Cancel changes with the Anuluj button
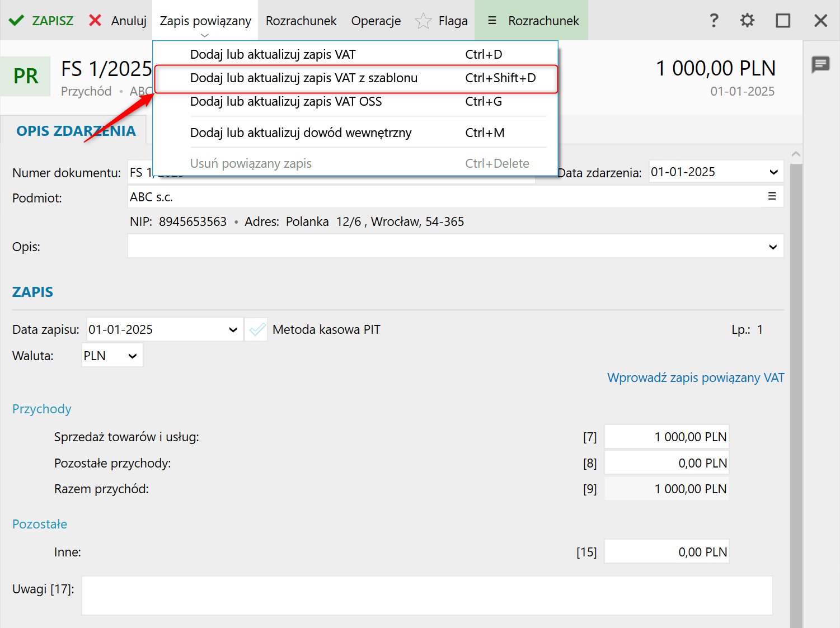The height and width of the screenshot is (628, 840). tap(118, 21)
